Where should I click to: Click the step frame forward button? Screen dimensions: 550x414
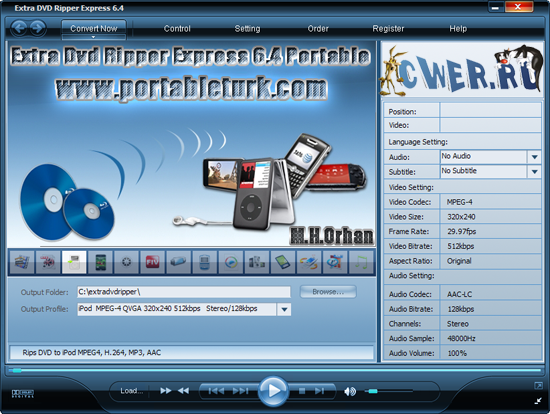(x=319, y=391)
